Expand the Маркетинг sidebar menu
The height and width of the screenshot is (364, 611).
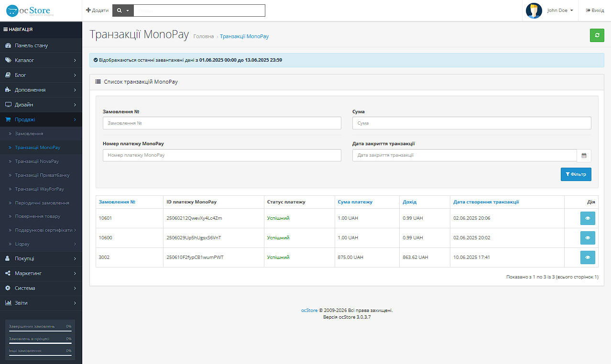[41, 273]
